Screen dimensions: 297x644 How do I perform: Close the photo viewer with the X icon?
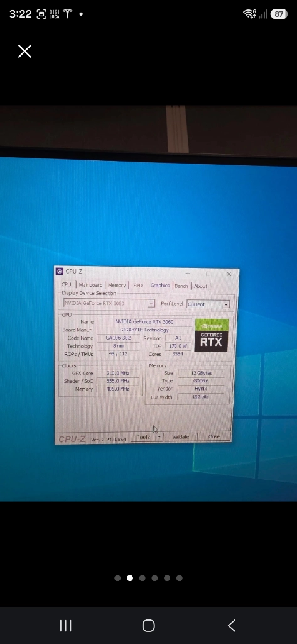click(24, 52)
